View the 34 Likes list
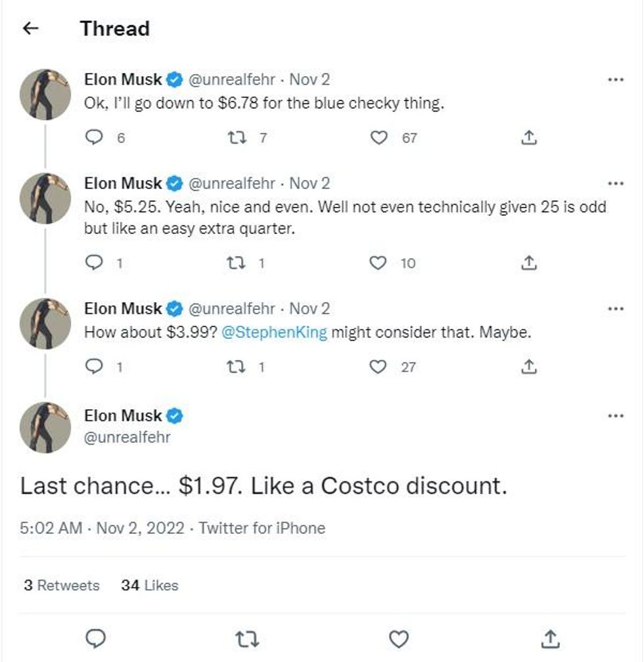Viewport: 644px width, 662px height. tap(149, 585)
